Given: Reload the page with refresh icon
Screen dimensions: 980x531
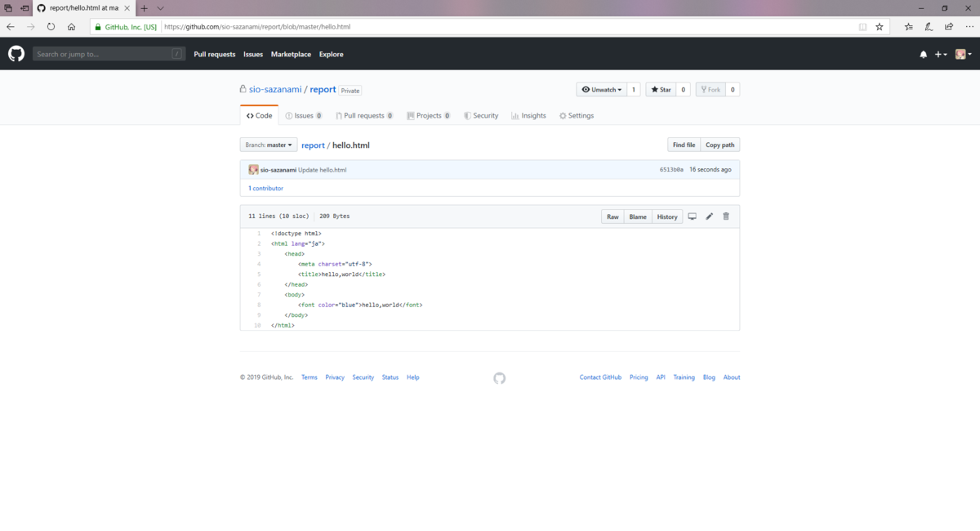Looking at the screenshot, I should pyautogui.click(x=51, y=26).
